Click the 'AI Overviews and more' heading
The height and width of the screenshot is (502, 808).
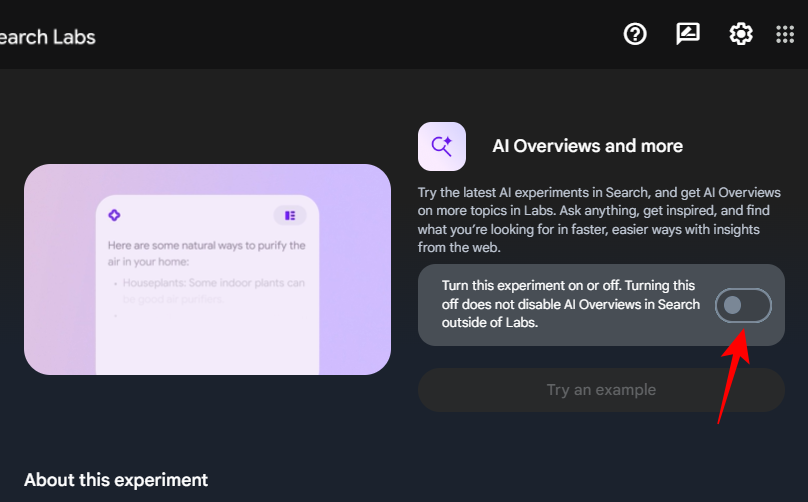coord(587,146)
